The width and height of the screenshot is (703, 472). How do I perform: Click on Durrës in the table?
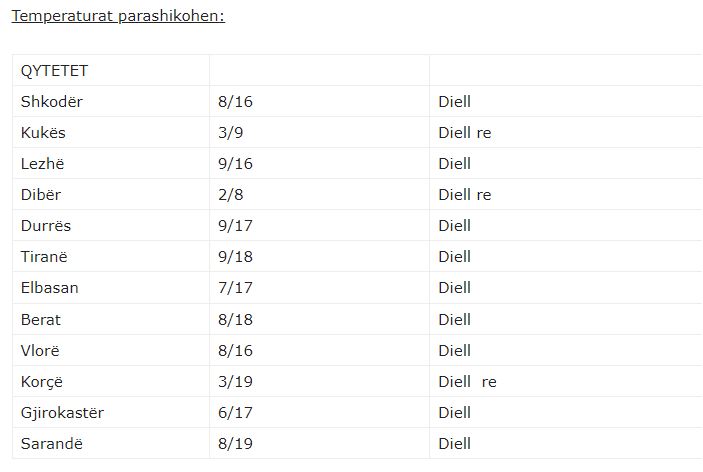pos(46,226)
